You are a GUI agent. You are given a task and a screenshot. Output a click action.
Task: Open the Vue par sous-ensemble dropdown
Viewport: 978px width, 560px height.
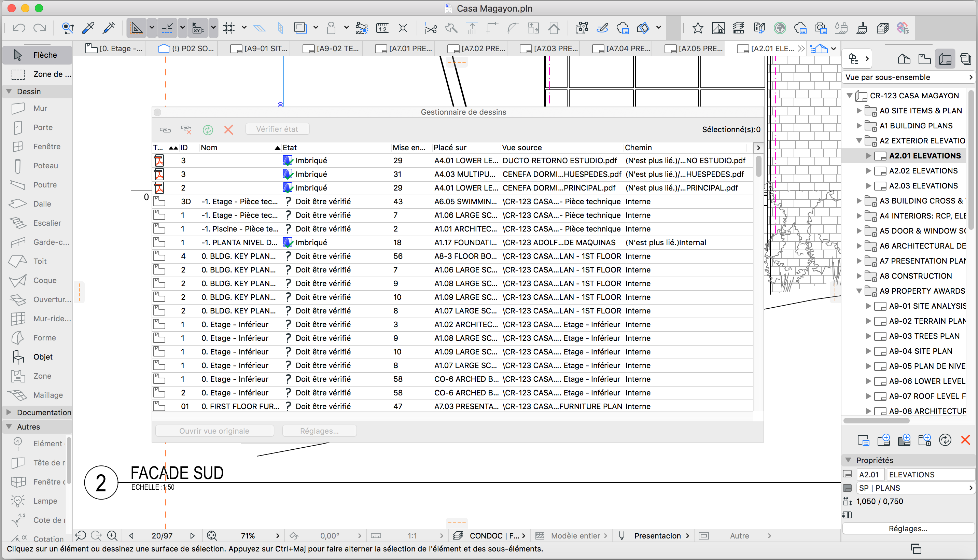click(x=908, y=77)
